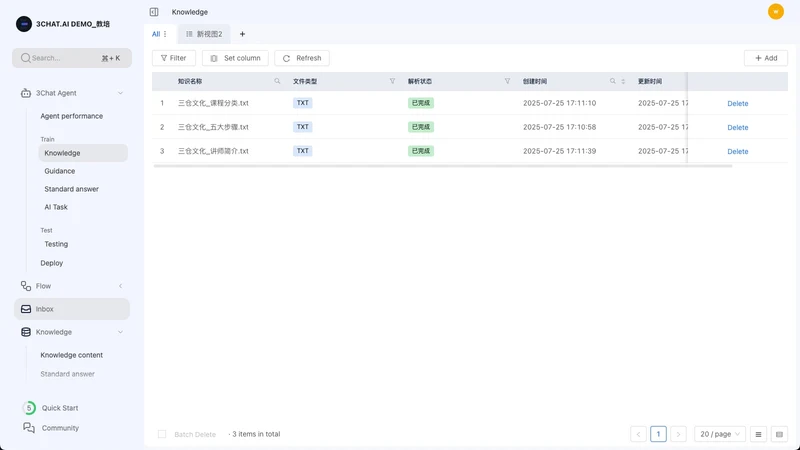Sort the 创建时间 column via arrows
This screenshot has height=450, width=800.
tap(623, 81)
